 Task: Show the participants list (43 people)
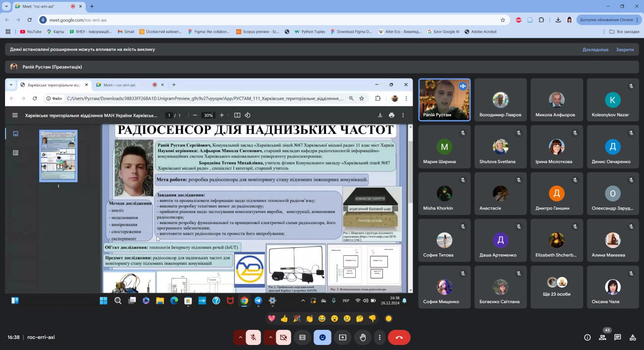[602, 337]
